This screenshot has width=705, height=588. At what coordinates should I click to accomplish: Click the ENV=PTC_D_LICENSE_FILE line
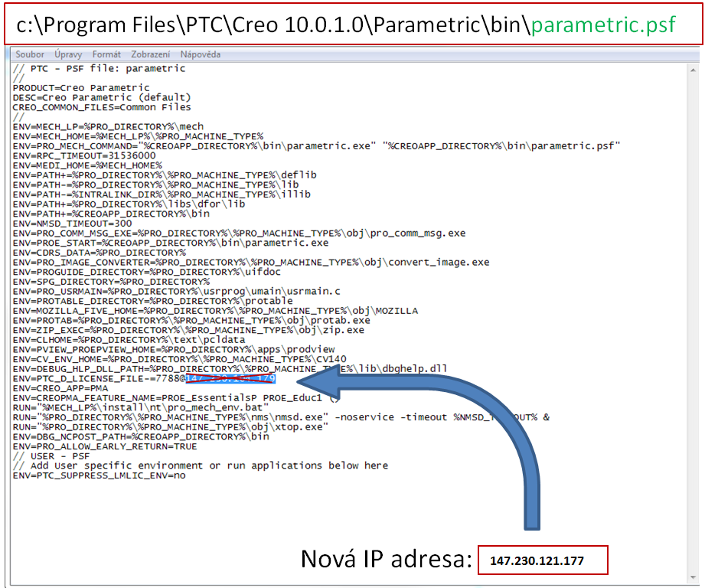[144, 378]
